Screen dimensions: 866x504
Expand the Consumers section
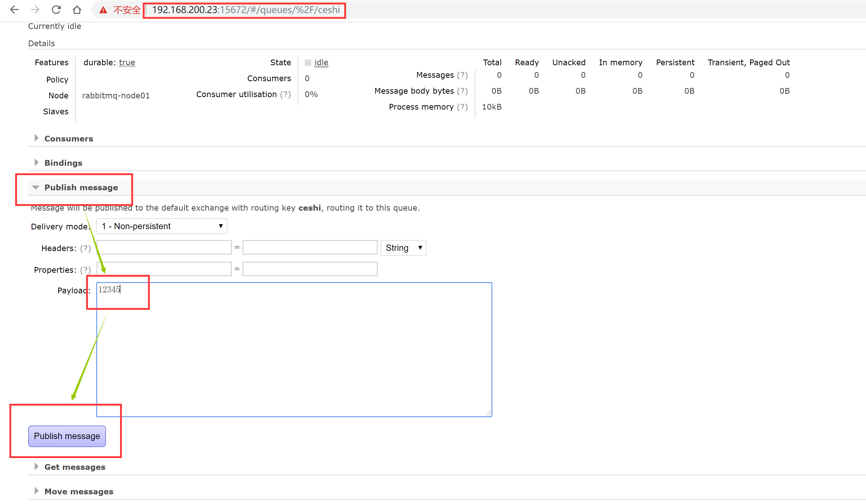point(68,138)
